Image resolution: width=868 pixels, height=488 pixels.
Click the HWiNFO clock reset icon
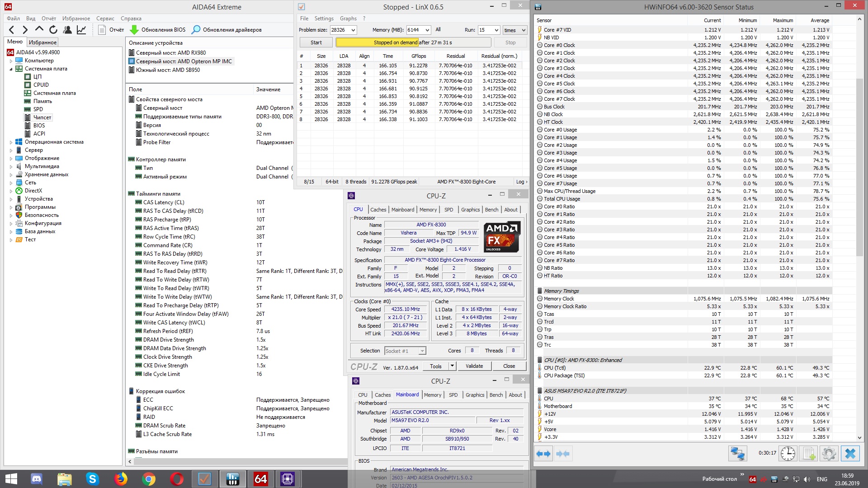coord(788,453)
